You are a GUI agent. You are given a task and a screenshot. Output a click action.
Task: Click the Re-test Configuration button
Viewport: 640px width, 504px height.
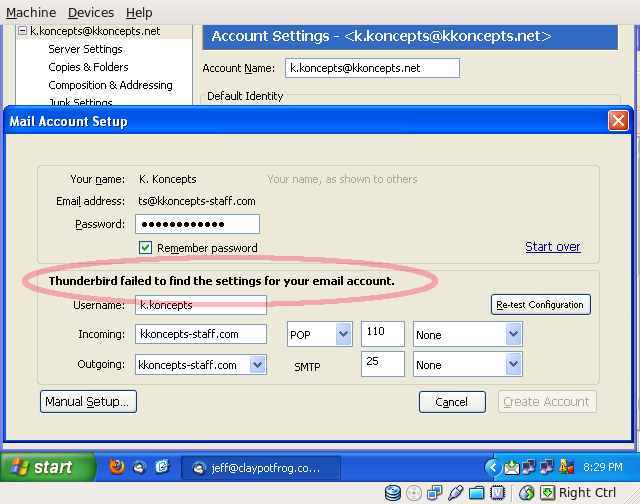[x=540, y=305]
